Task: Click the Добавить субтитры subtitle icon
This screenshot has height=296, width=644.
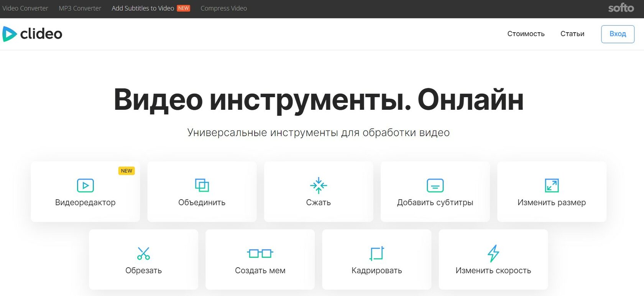Action: pos(435,185)
